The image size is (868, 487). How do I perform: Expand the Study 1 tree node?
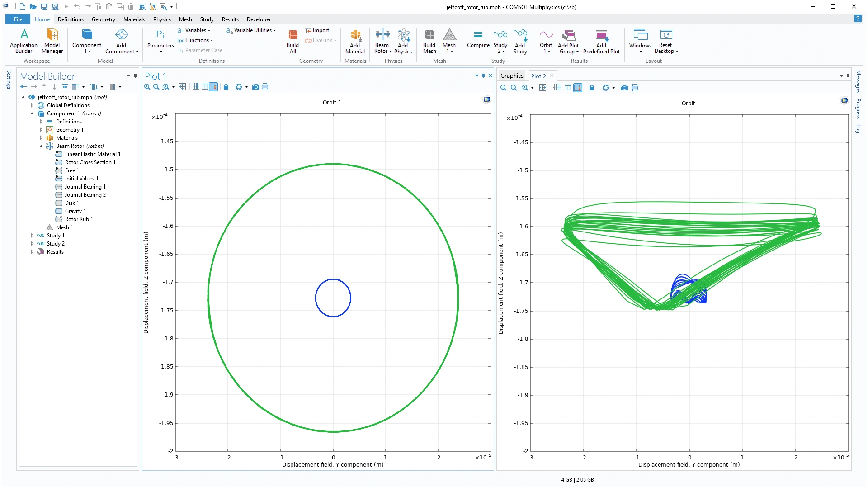pos(32,236)
